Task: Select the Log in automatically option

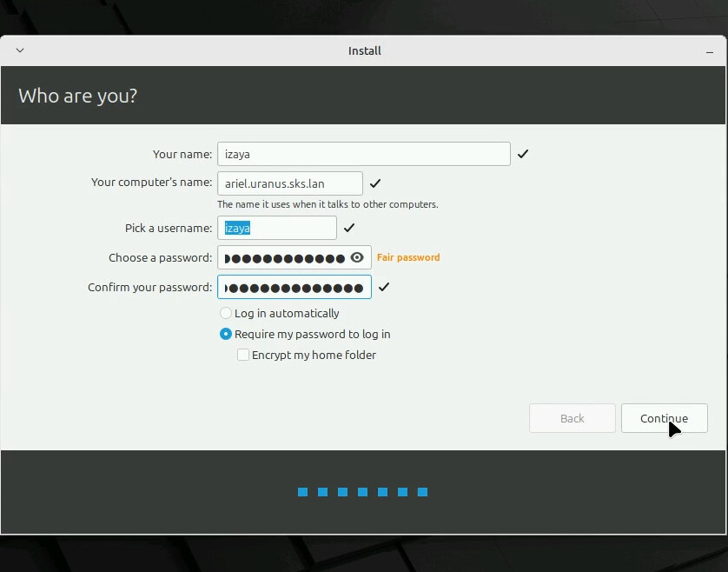Action: tap(226, 313)
